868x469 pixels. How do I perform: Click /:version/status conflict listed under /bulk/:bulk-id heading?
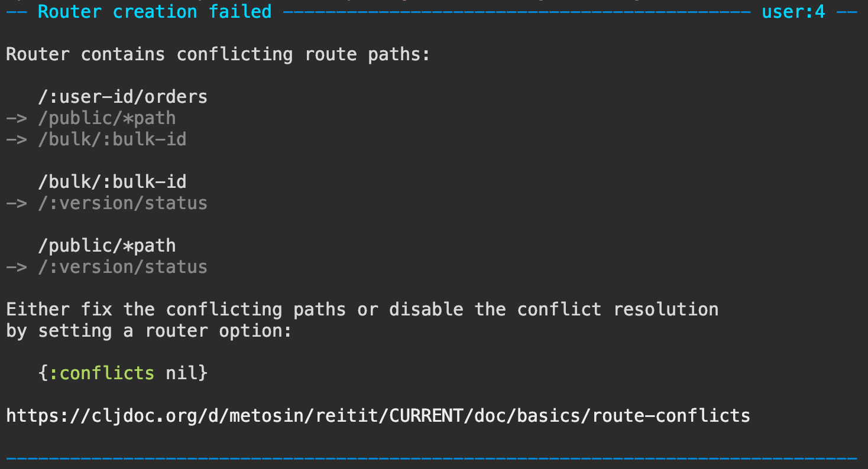click(x=122, y=203)
